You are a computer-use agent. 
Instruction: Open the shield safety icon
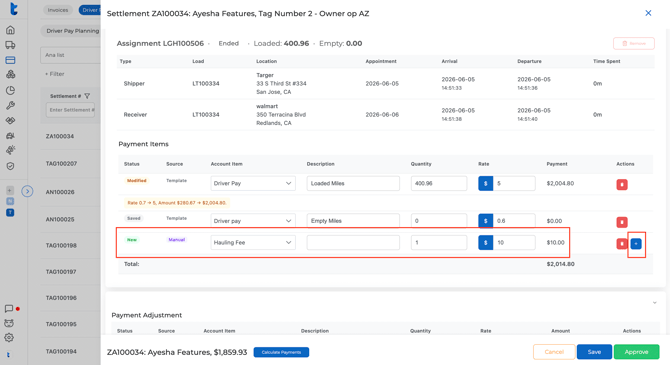(x=10, y=166)
